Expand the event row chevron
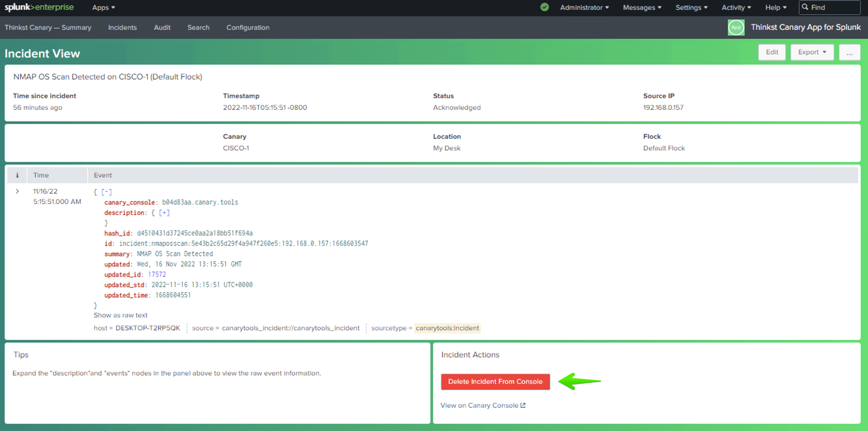The image size is (868, 431). click(17, 191)
